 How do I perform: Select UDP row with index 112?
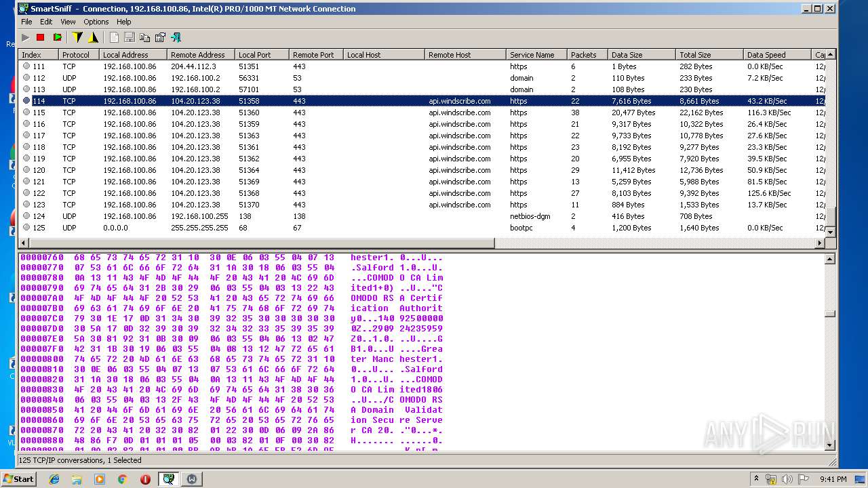tap(422, 78)
